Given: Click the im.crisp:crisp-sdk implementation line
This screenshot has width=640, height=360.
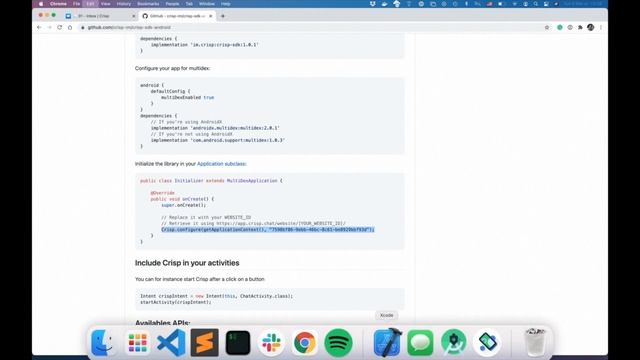Looking at the screenshot, I should (x=204, y=44).
